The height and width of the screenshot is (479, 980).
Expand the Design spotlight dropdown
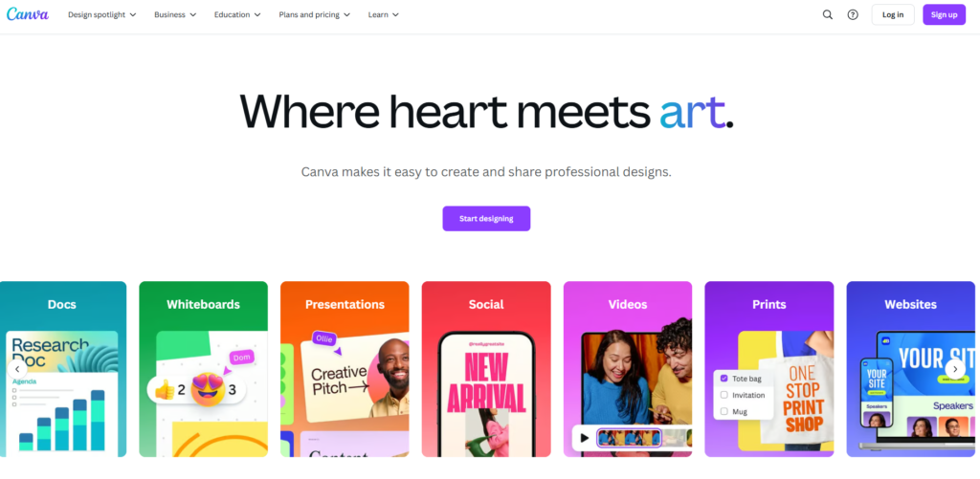tap(101, 14)
